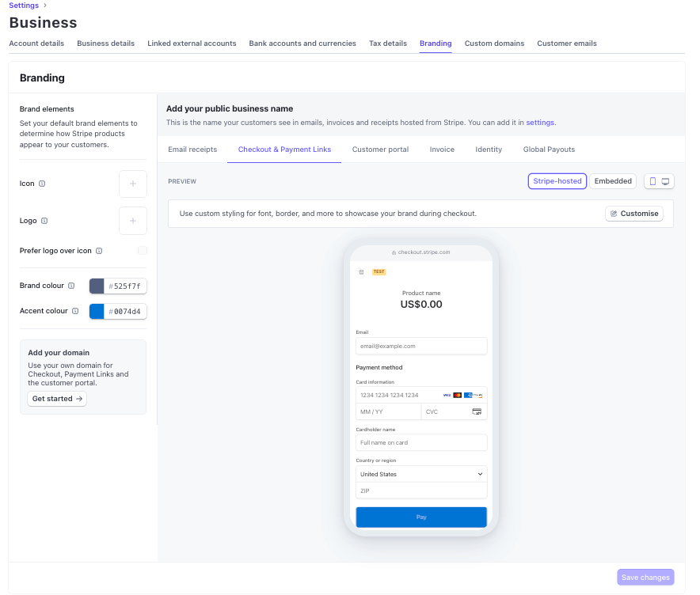The image size is (700, 595).
Task: Click Get started for custom domain
Action: tap(57, 399)
